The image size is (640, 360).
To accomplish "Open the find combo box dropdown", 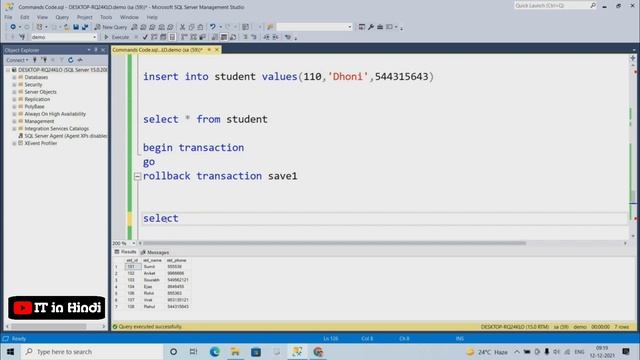I will pos(349,27).
